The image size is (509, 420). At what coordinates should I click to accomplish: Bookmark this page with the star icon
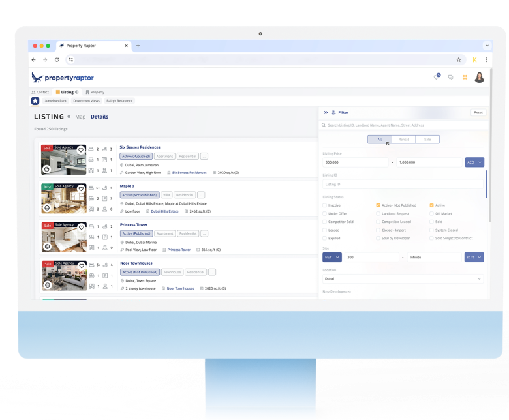[x=459, y=59]
